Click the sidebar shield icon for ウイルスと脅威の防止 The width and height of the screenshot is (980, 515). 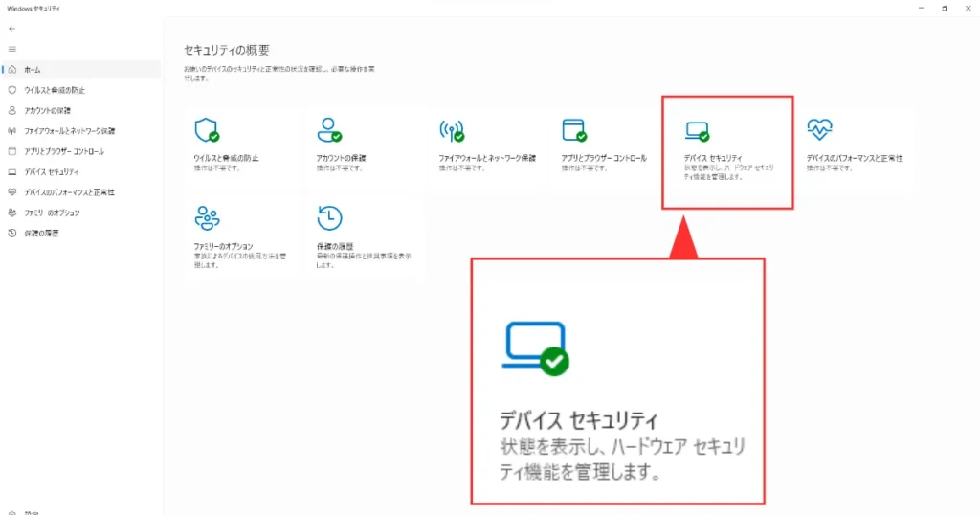(11, 90)
